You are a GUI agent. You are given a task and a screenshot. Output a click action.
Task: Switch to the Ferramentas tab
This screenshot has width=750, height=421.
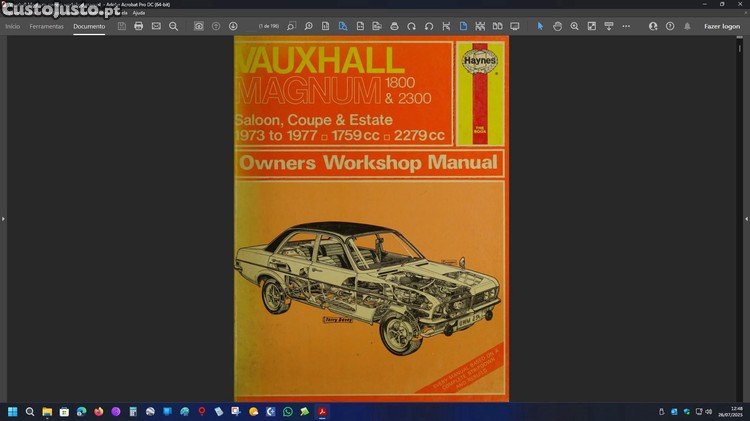click(46, 26)
